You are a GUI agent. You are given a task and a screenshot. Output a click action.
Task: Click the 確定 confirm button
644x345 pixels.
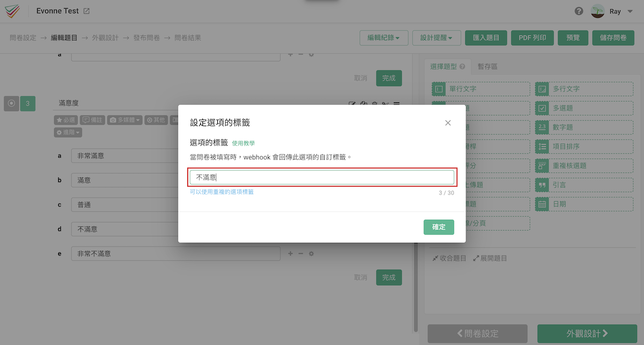(439, 227)
